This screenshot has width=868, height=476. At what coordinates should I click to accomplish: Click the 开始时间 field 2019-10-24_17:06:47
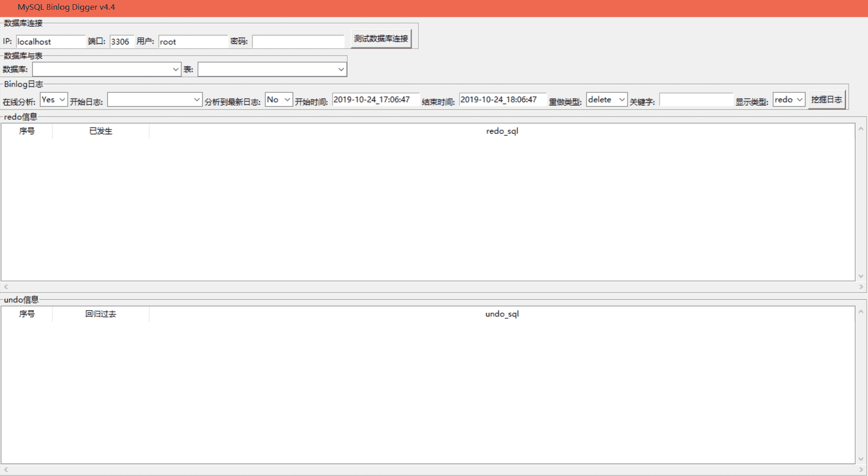(x=376, y=100)
